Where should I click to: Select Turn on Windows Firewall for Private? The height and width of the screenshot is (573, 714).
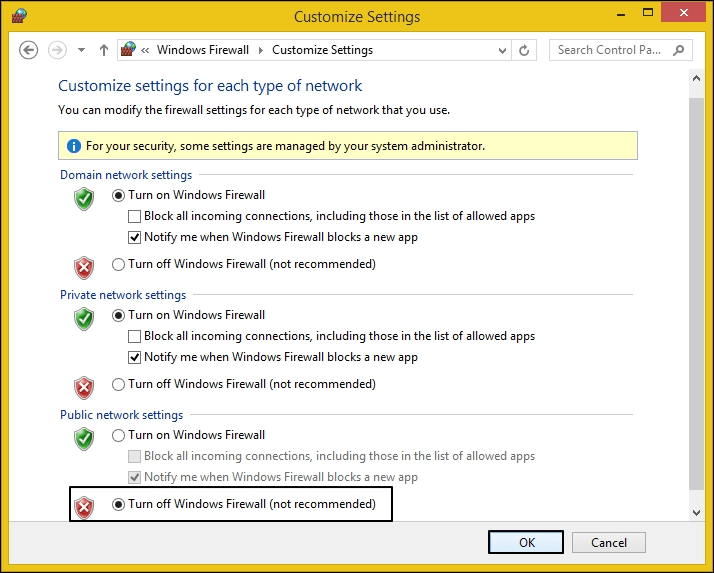pos(188,315)
